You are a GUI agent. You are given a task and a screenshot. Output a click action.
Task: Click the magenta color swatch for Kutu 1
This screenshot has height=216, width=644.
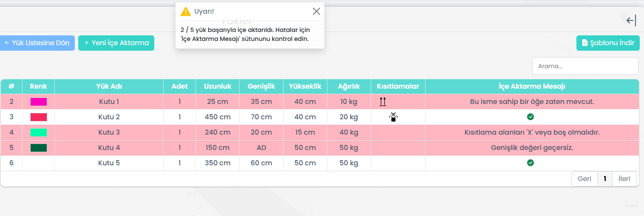point(39,102)
